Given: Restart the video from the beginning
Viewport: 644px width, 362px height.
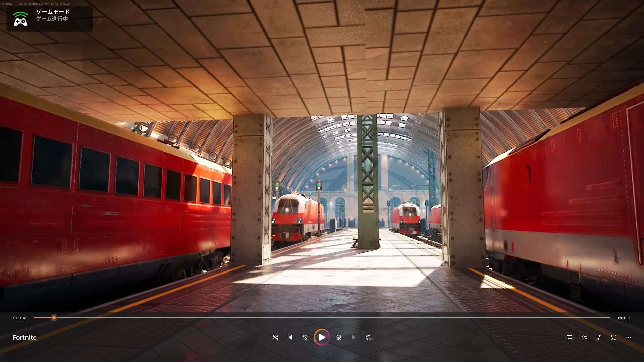Looking at the screenshot, I should click(290, 337).
